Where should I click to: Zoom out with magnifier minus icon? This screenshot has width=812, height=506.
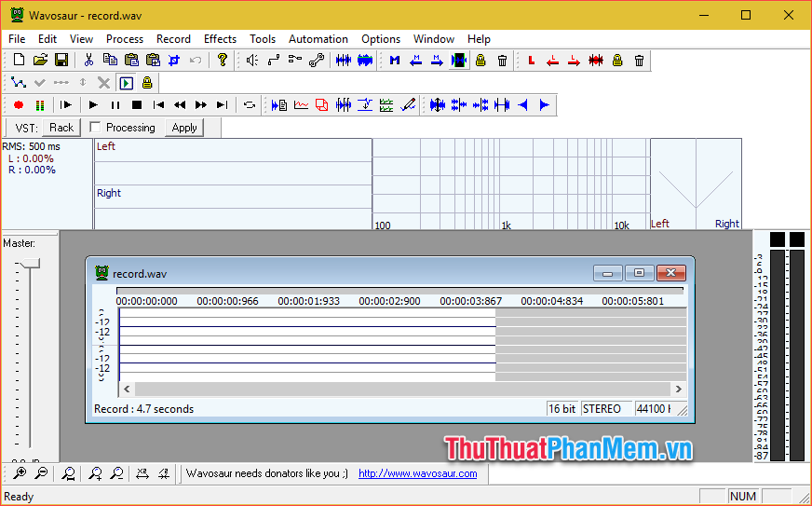tap(41, 472)
